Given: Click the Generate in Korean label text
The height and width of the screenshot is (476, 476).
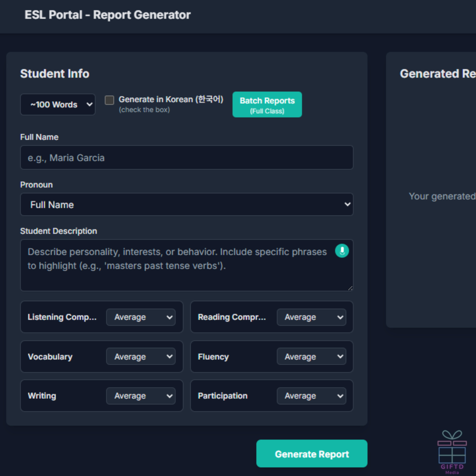Looking at the screenshot, I should pos(171,100).
